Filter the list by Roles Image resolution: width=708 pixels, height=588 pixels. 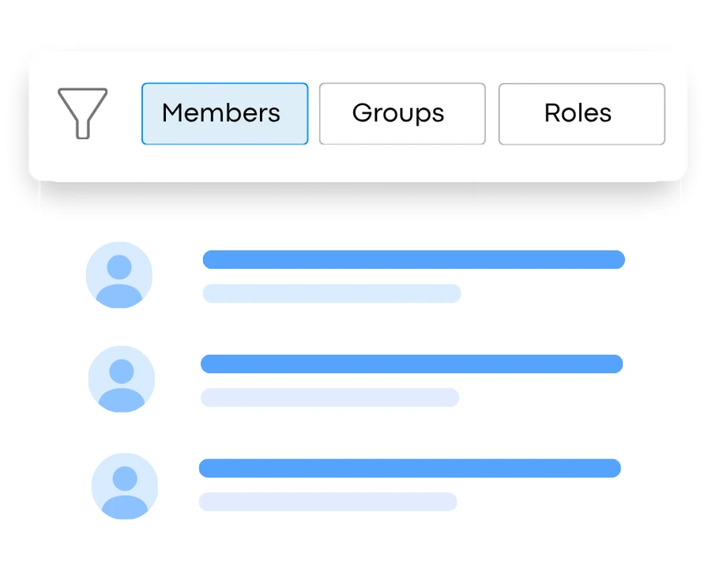click(x=581, y=114)
